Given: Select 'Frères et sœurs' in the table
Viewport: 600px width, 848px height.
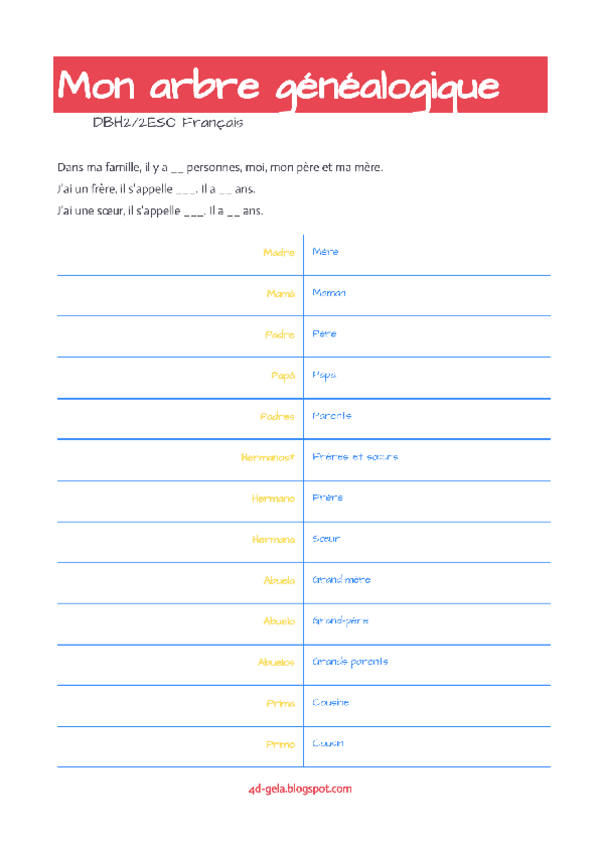Looking at the screenshot, I should (x=356, y=457).
